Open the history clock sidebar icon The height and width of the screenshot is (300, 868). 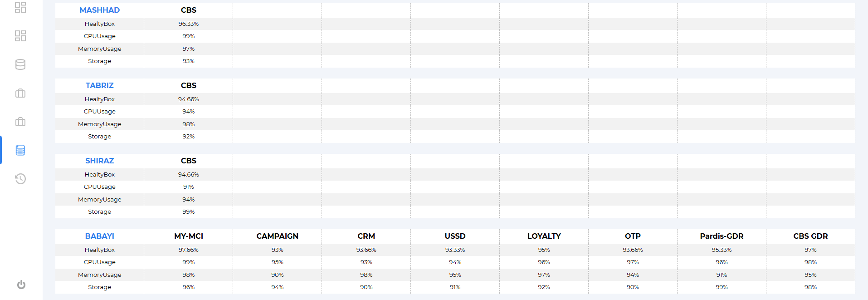20,179
